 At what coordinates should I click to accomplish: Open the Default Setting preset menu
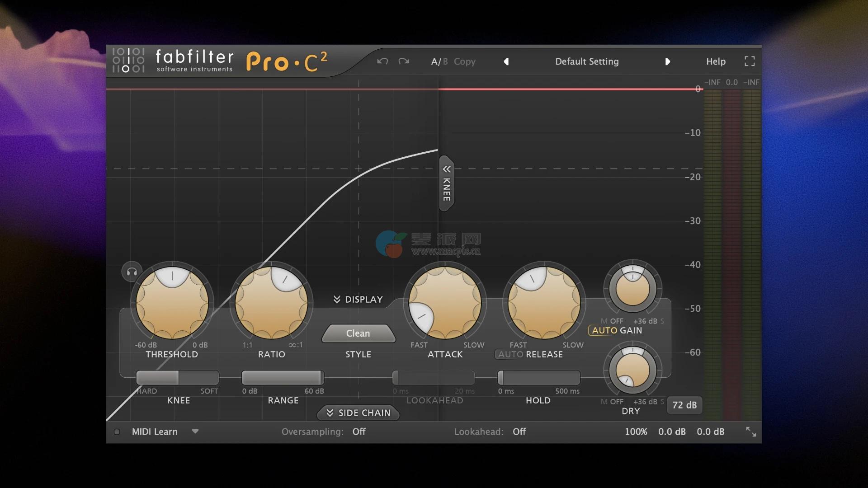click(x=586, y=61)
